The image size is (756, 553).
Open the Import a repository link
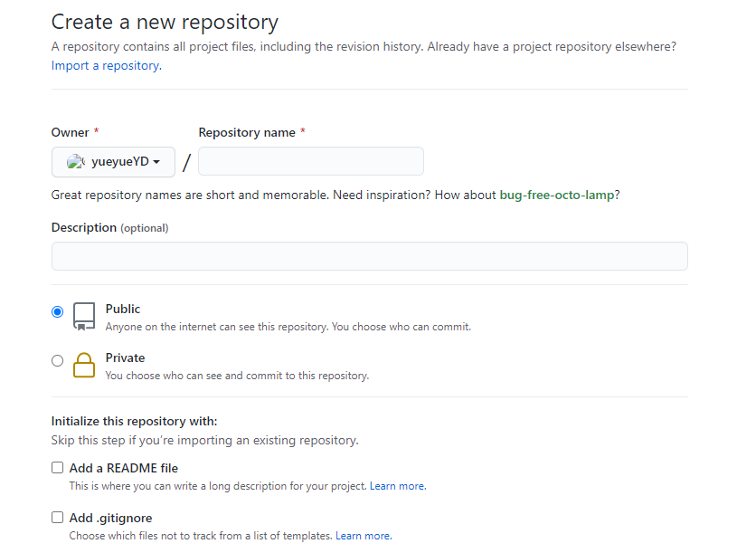point(107,66)
